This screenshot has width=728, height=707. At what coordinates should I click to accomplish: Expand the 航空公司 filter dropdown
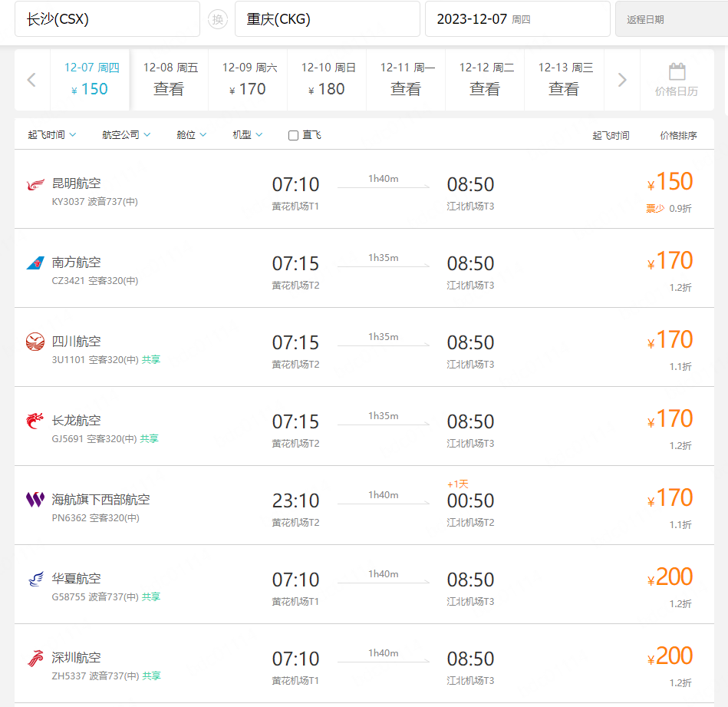[x=126, y=134]
